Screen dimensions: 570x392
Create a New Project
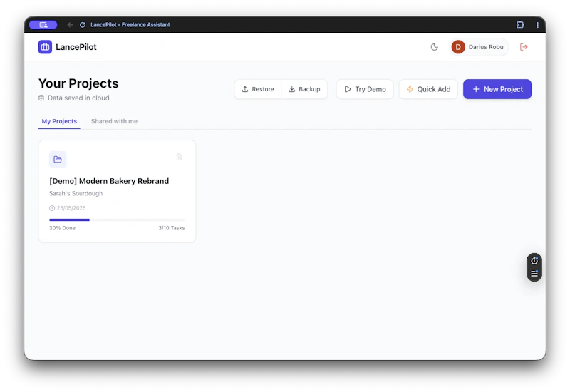(x=497, y=89)
